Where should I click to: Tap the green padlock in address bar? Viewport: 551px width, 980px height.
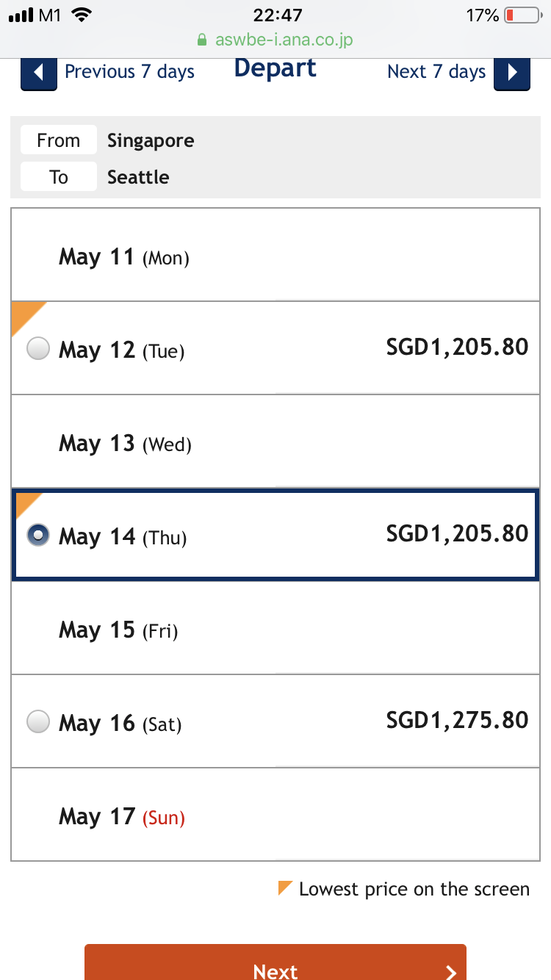(203, 39)
